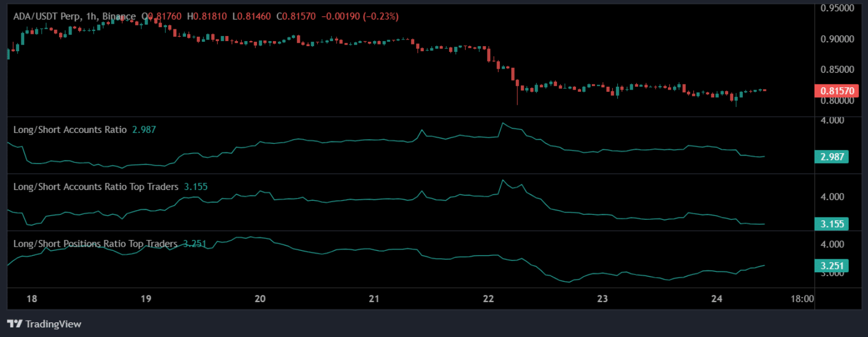Click the green 2.987 axis price tag
The width and height of the screenshot is (868, 337).
(832, 157)
